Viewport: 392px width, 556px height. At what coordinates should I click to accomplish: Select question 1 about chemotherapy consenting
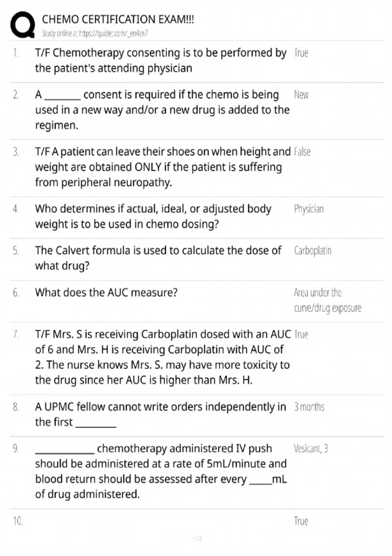point(160,61)
